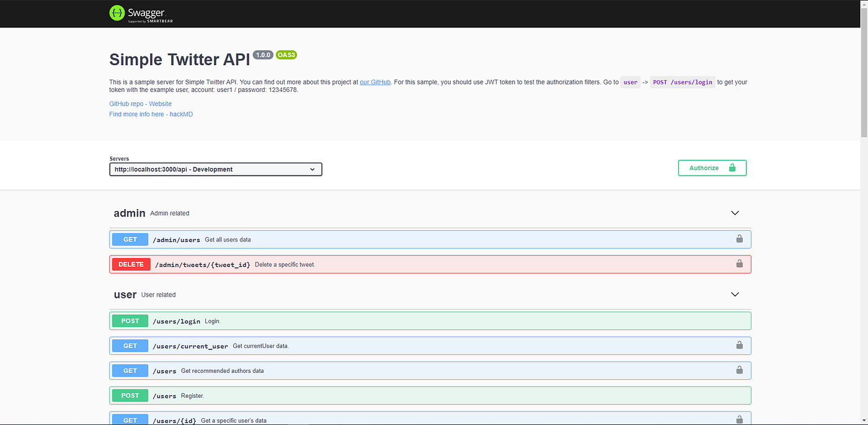Click the lock icon on GET /admin/users
Screen dimensions: 868x425
739,239
